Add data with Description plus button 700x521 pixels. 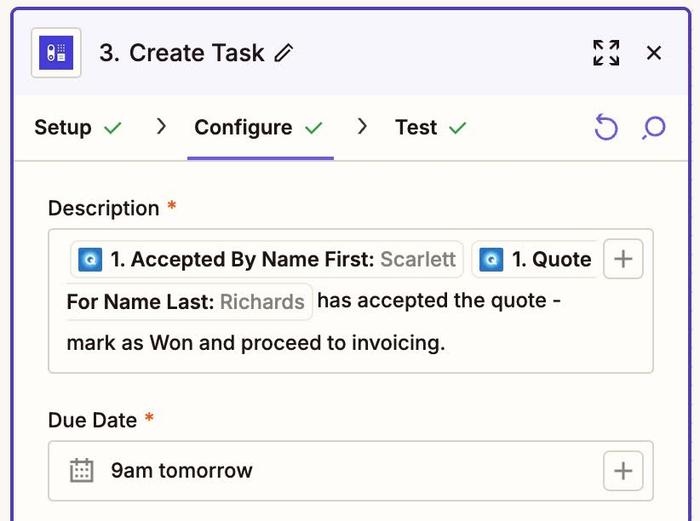coord(623,259)
